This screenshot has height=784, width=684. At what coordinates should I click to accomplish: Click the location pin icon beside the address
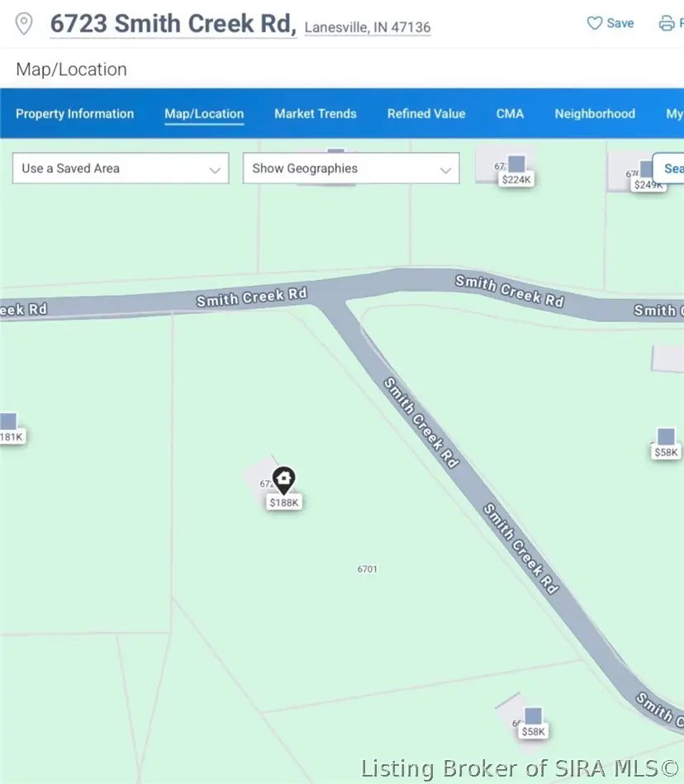(24, 23)
